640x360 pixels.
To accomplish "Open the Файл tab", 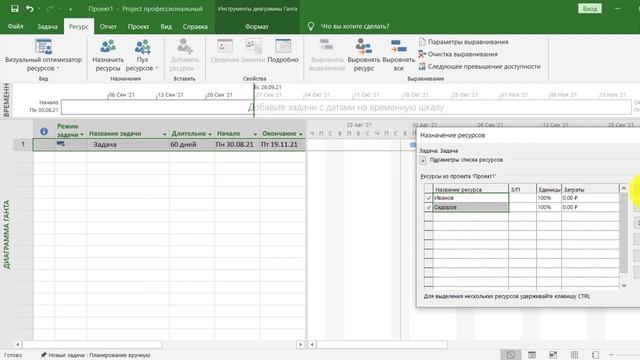I will (x=16, y=26).
